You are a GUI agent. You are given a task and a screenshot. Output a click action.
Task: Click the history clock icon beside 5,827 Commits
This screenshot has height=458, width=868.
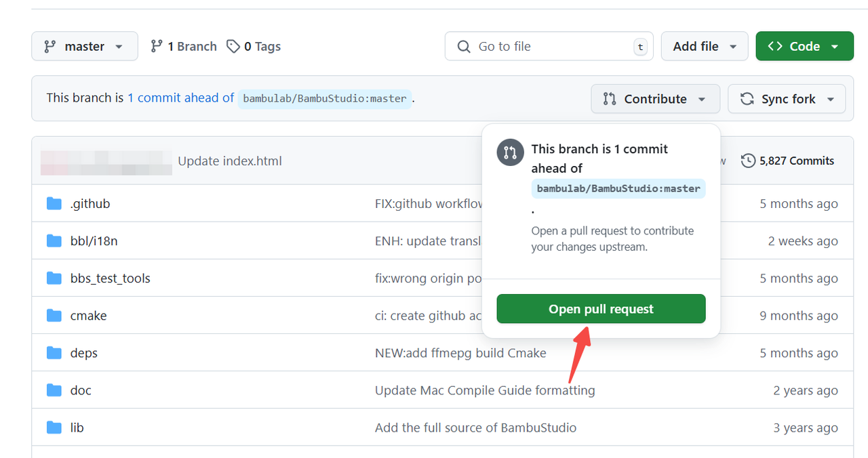point(749,161)
